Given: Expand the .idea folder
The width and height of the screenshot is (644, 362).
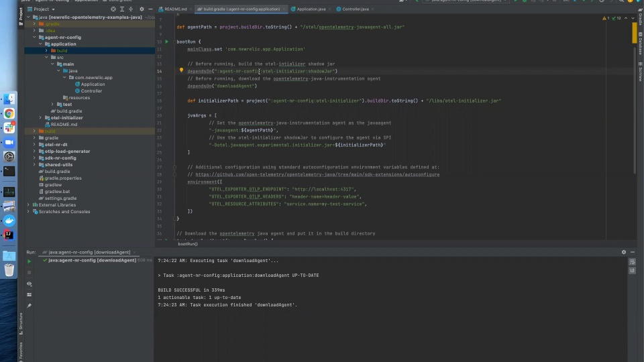Looking at the screenshot, I should pos(34,30).
